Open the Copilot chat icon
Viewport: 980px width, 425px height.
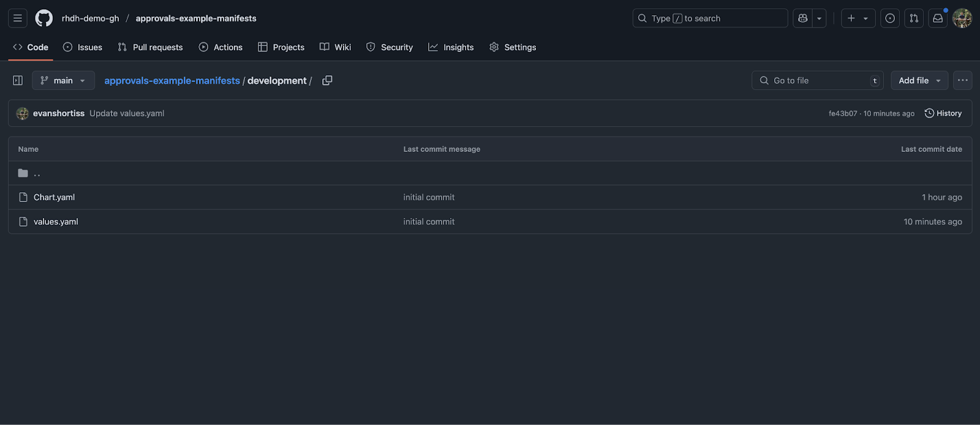tap(802, 18)
